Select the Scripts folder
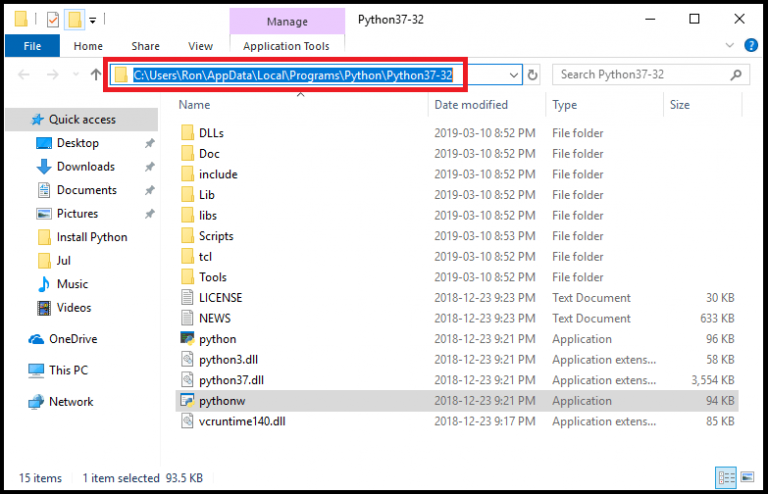Image resolution: width=768 pixels, height=494 pixels. click(x=216, y=236)
